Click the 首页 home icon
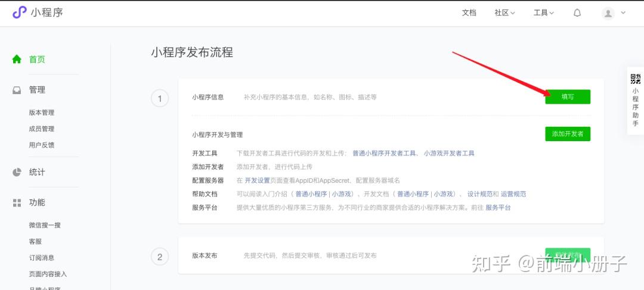 point(17,60)
